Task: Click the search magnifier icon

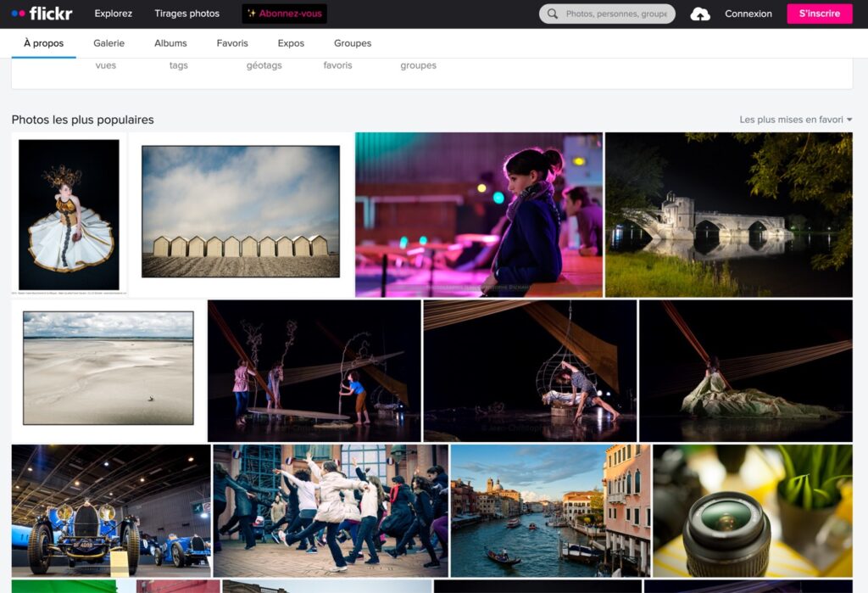Action: (551, 14)
